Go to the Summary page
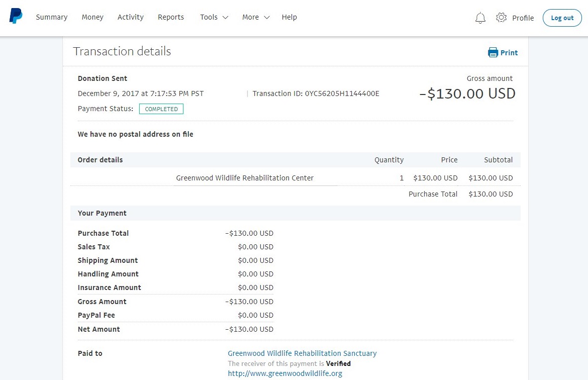Screen dimensions: 588x380 [x=51, y=17]
